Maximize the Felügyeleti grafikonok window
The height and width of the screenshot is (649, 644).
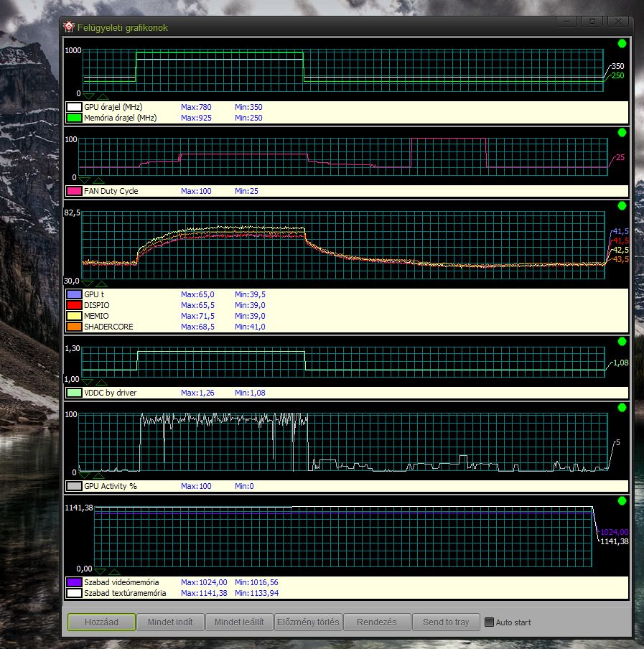(x=592, y=22)
